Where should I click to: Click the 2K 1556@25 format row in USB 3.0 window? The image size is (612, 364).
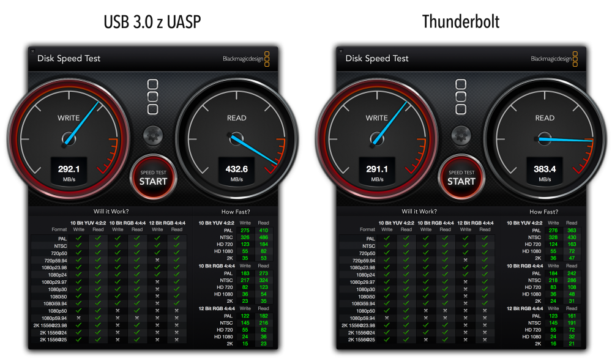108,340
